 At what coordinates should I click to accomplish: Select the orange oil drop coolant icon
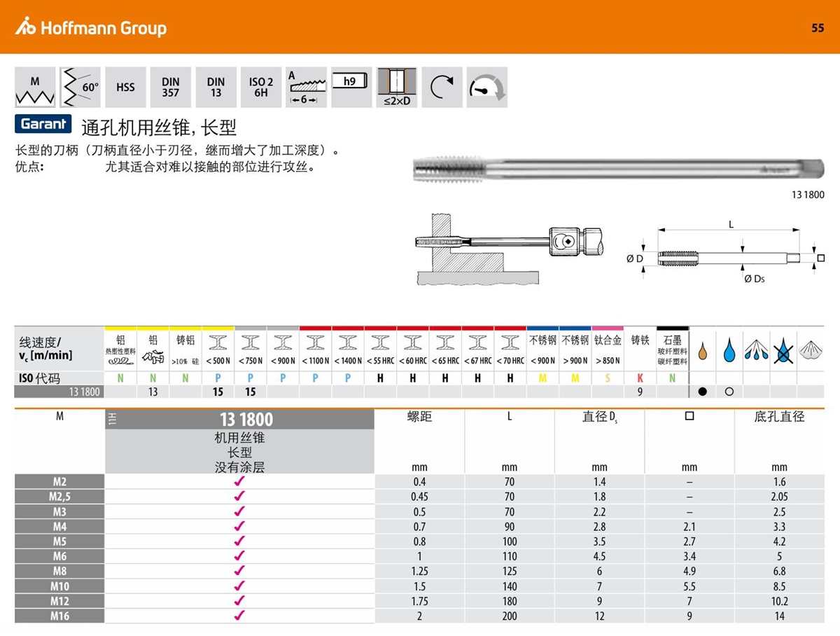pos(703,349)
